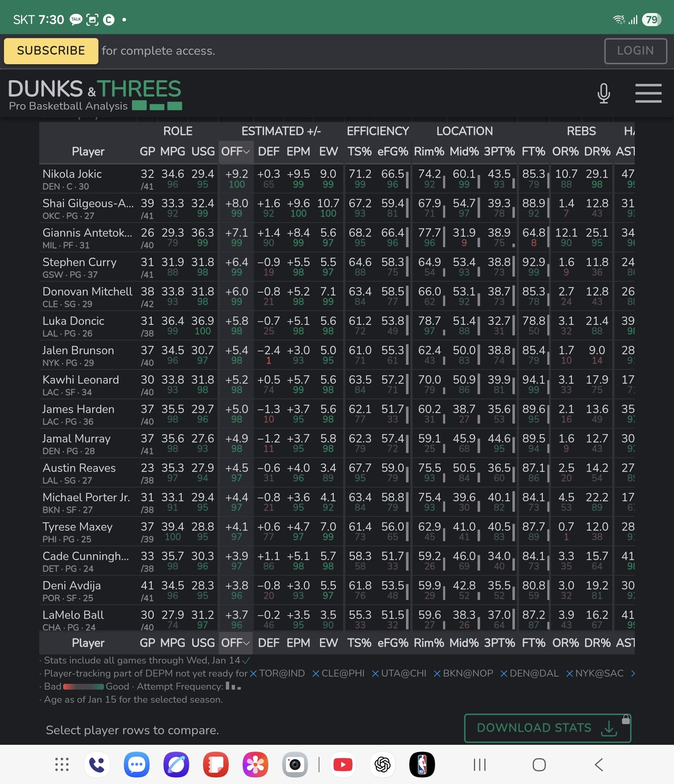Open the Gallery flower app icon
Screen dimensions: 674x784
[256, 764]
